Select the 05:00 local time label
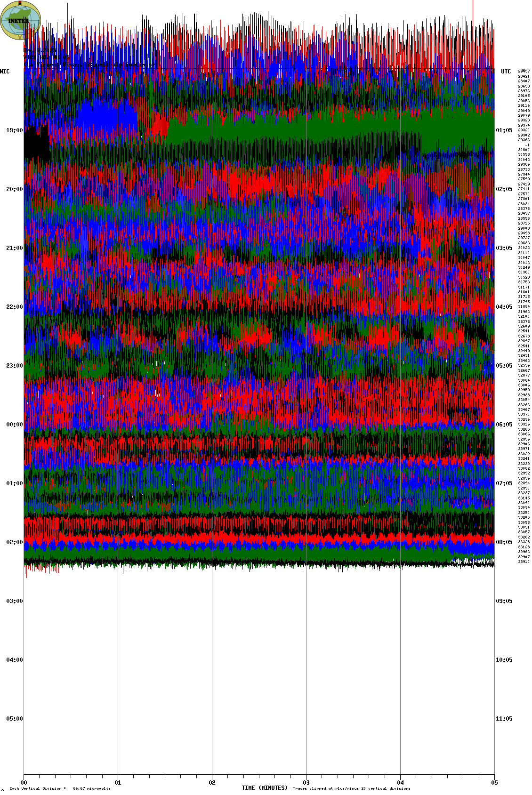Viewport: 532px width, 795px height. tap(14, 719)
